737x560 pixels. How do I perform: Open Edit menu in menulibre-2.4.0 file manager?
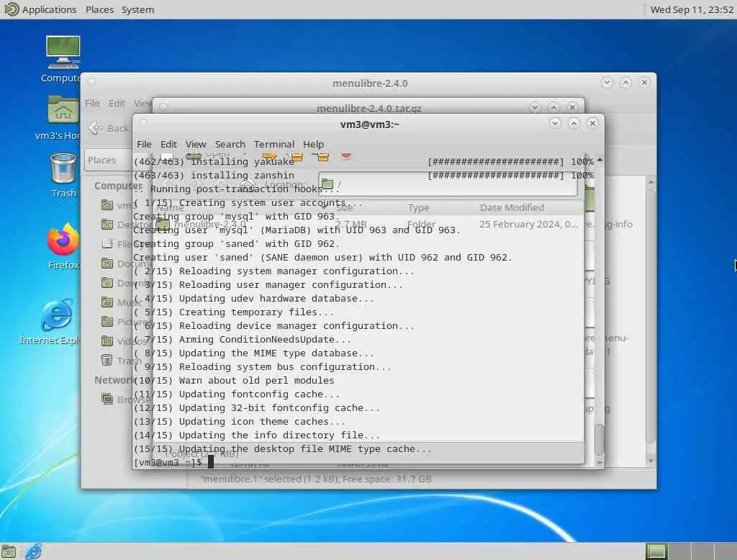[x=117, y=103]
